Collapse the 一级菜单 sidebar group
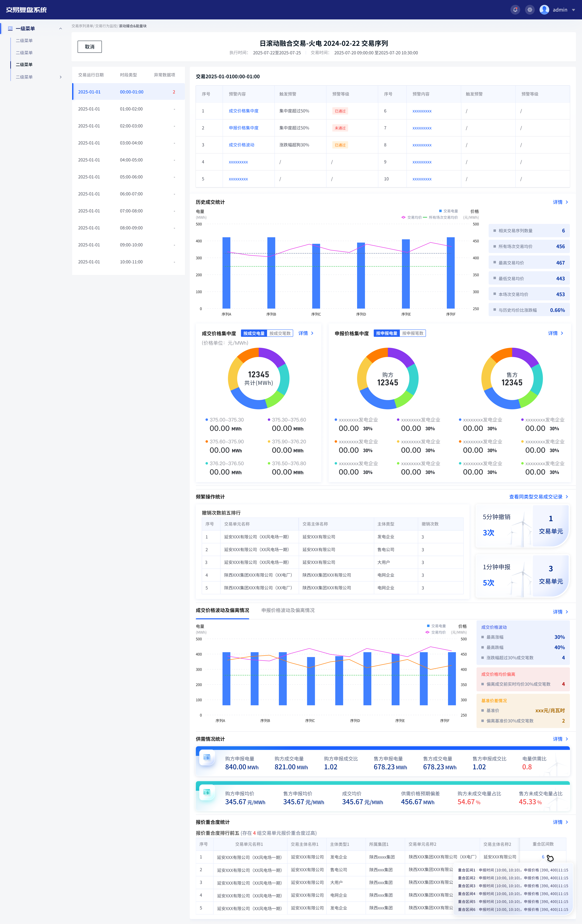 point(61,29)
